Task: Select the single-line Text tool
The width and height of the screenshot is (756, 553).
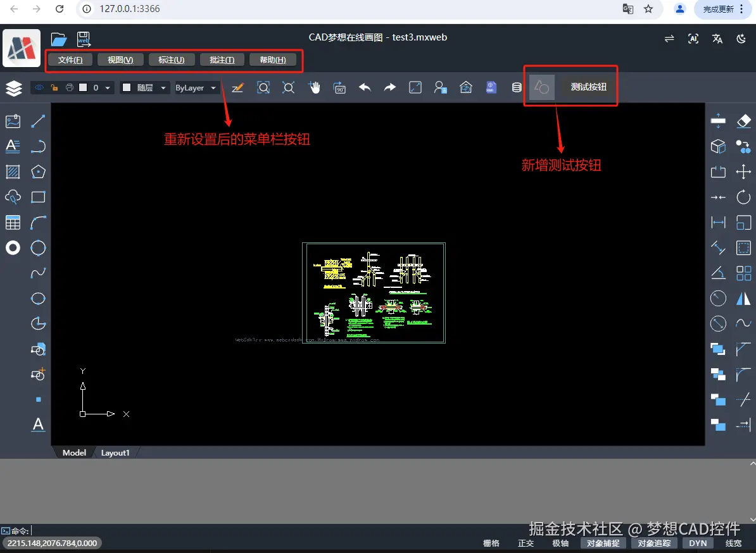Action: [x=38, y=425]
